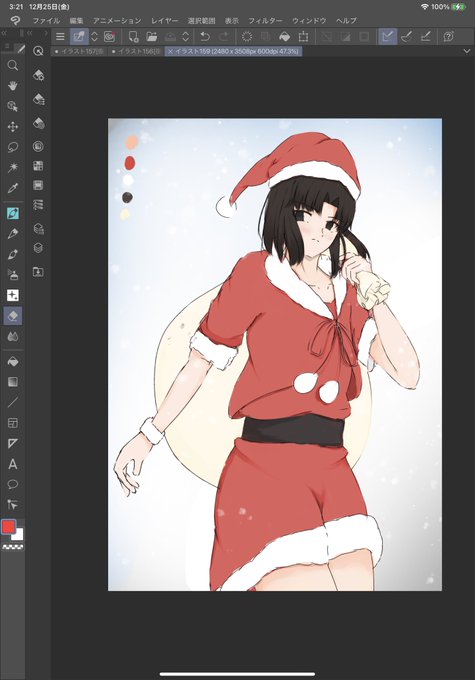Open the Color Wheel palette icon

[x=38, y=147]
